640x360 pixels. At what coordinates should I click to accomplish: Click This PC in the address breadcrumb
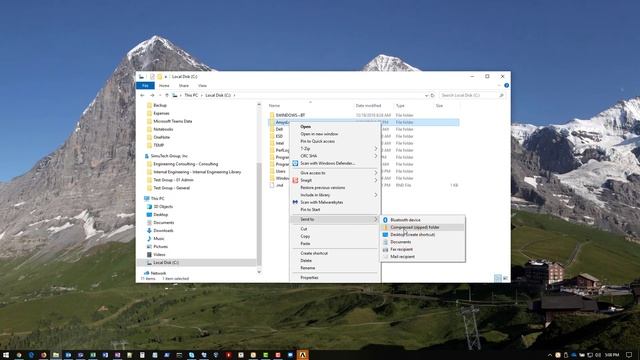(x=191, y=95)
